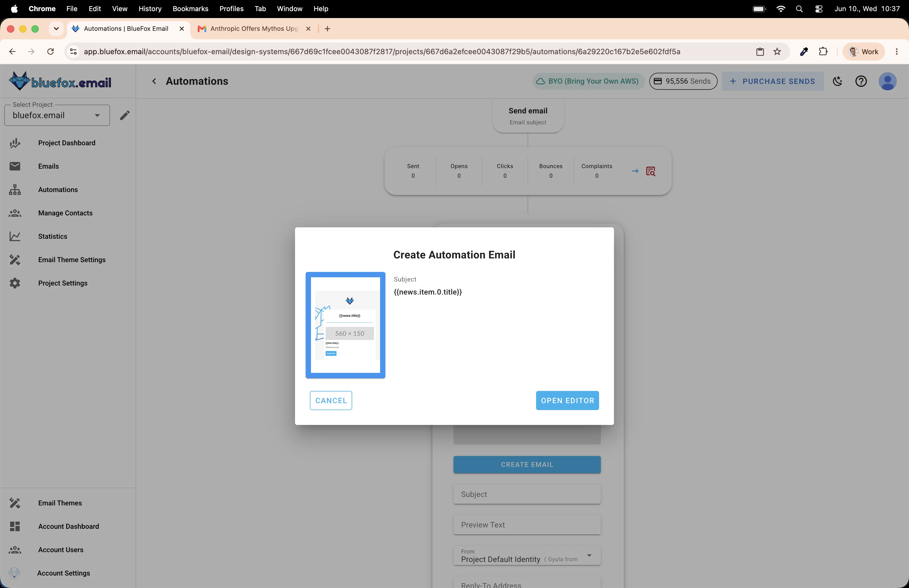This screenshot has width=909, height=588.
Task: Click the clipboard icon in address bar
Action: pyautogui.click(x=760, y=52)
